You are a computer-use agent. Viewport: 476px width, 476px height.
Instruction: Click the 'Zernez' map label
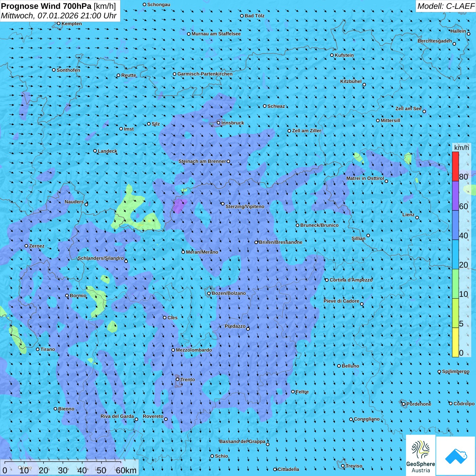37,246
